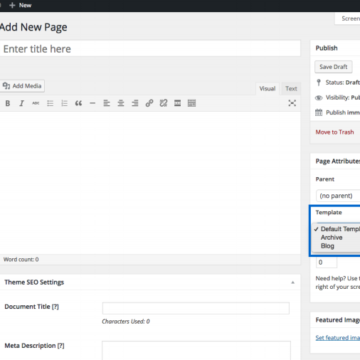Click the Meta Description [?] label
The image size is (360, 360).
pos(34,346)
